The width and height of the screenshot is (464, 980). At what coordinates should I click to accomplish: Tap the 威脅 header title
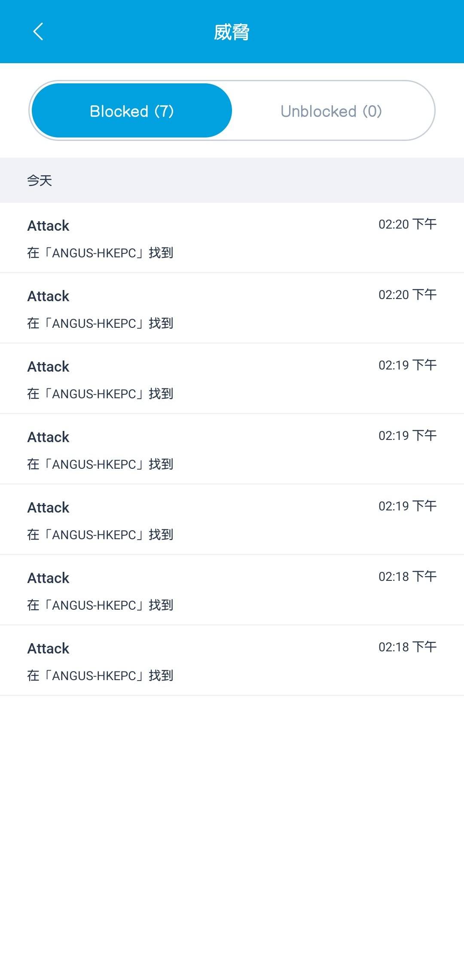(232, 32)
